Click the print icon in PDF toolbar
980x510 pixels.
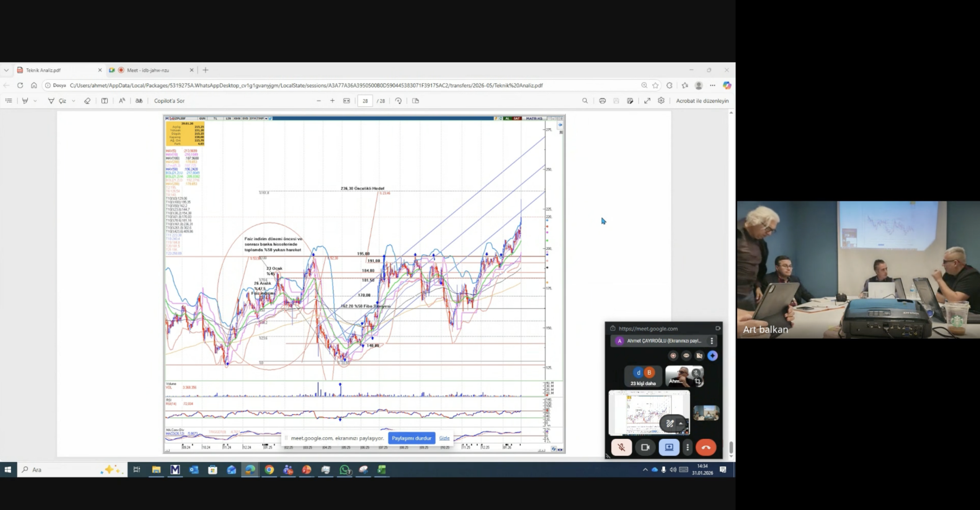coord(602,101)
